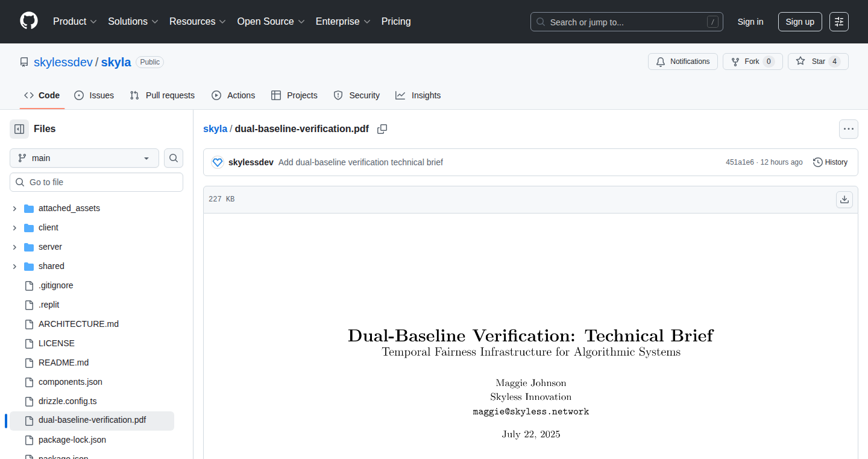This screenshot has width=868, height=459.
Task: Click the LICENSE file icon
Action: point(29,343)
